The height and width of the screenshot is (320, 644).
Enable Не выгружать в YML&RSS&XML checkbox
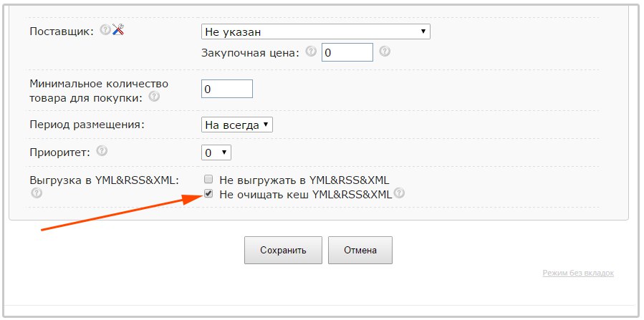coord(208,179)
